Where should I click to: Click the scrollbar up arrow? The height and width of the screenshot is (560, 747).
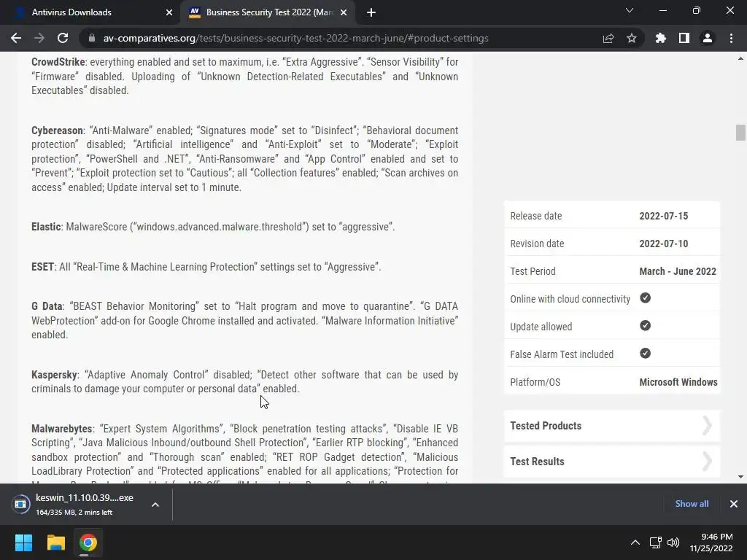coord(740,59)
